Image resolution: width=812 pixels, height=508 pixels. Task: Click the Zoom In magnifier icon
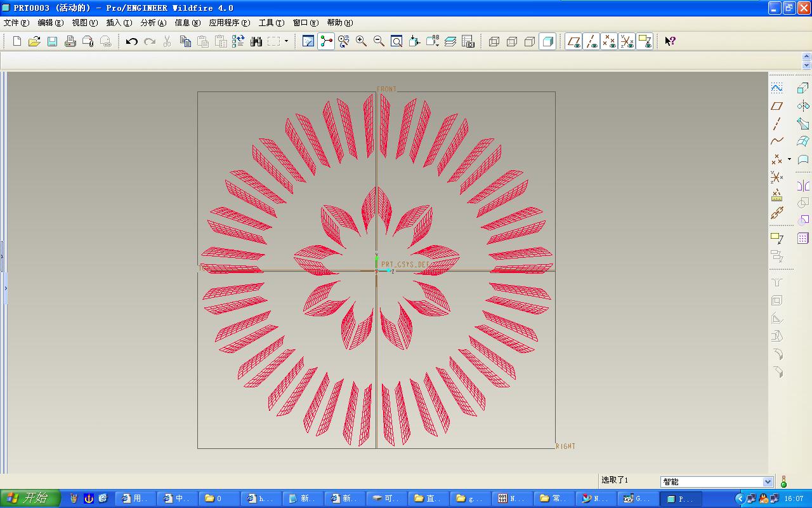pyautogui.click(x=362, y=41)
